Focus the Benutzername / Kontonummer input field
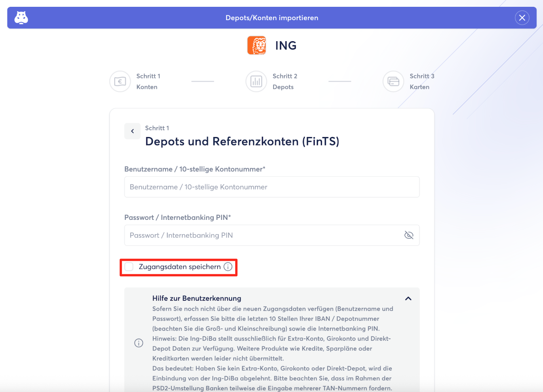543x392 pixels. [x=271, y=187]
